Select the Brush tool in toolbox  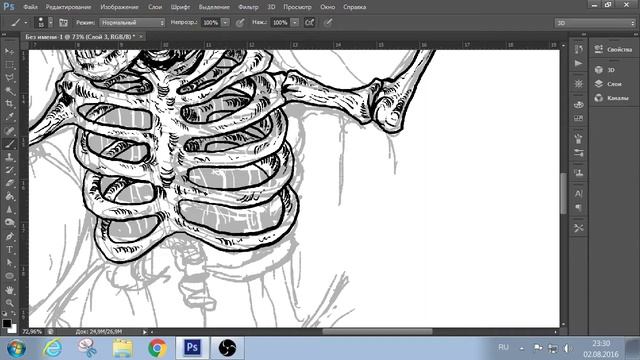click(9, 144)
